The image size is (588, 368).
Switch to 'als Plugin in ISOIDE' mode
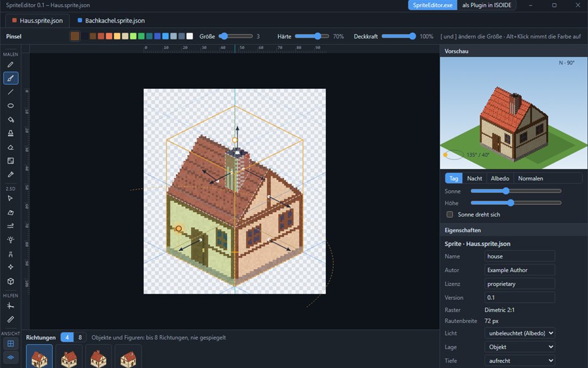click(486, 6)
